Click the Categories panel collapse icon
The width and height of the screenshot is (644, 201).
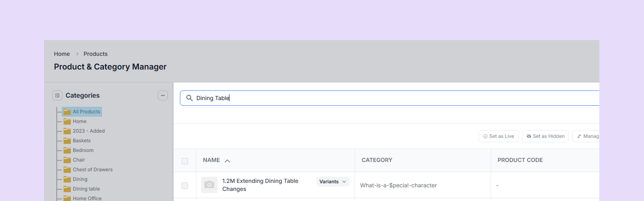(57, 96)
